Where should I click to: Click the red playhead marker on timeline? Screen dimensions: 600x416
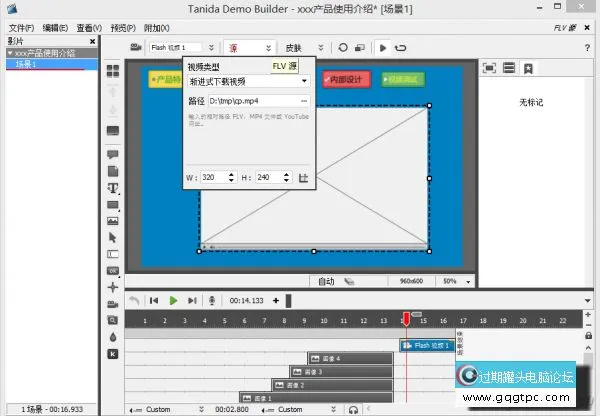coord(406,319)
